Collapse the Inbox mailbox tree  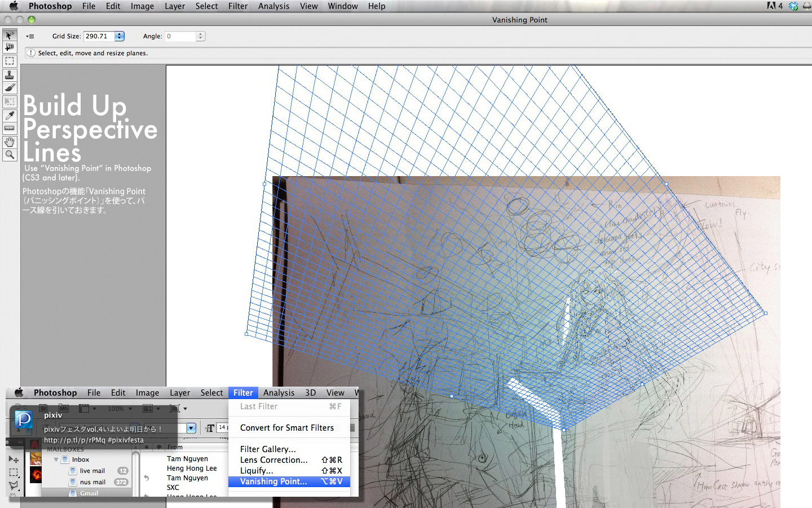tap(56, 459)
